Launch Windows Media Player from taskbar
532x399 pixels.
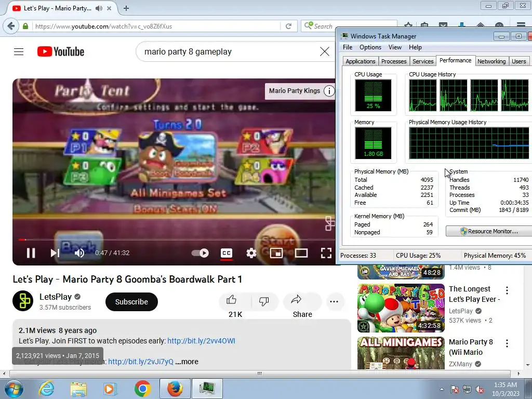[110, 389]
